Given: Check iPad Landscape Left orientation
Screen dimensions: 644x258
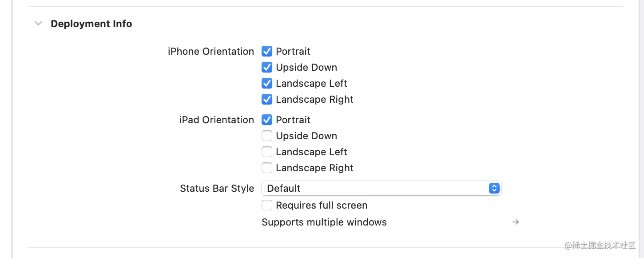Looking at the screenshot, I should click(267, 152).
